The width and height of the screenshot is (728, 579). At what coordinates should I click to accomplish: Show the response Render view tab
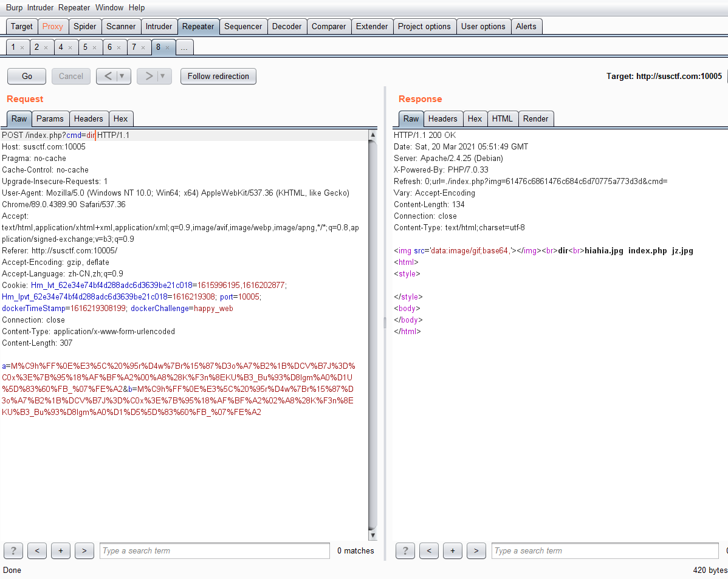point(535,119)
